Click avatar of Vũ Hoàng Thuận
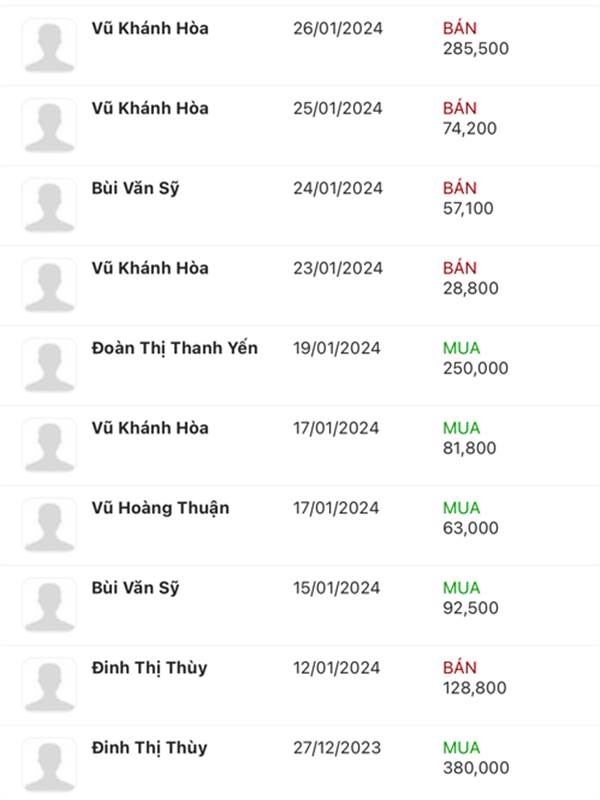Viewport: 600px width, 800px height. coord(49,525)
